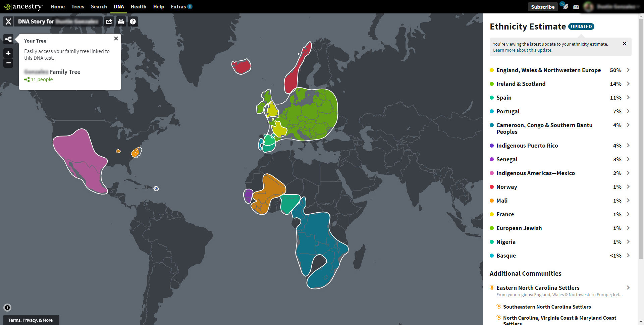Click the DNA helix icon

coord(8,22)
